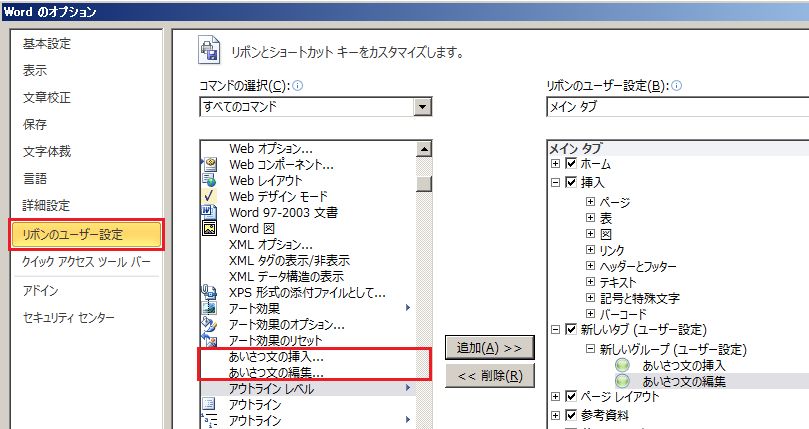The width and height of the screenshot is (809, 429).
Task: Toggle the ページ レイアウト checkbox
Action: [x=571, y=396]
